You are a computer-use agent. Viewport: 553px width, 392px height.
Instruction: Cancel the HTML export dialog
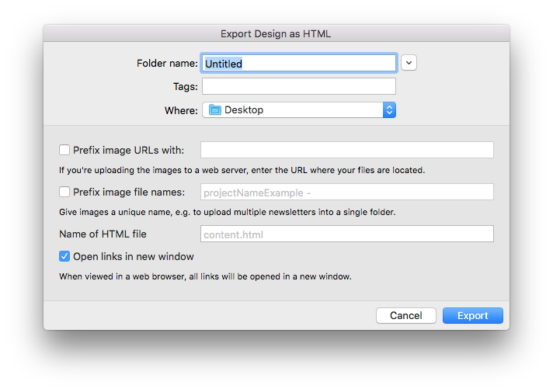tap(406, 315)
